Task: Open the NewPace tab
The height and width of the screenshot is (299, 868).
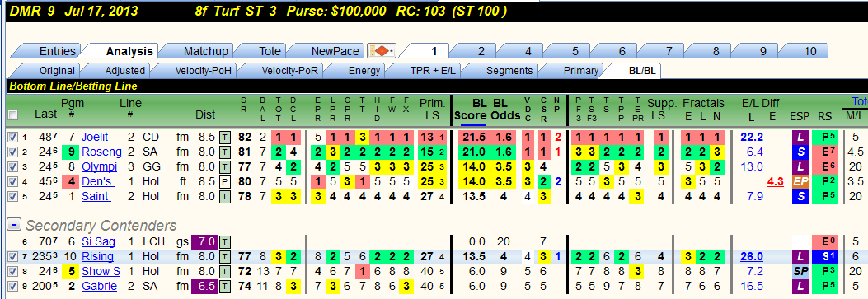Action: [335, 51]
